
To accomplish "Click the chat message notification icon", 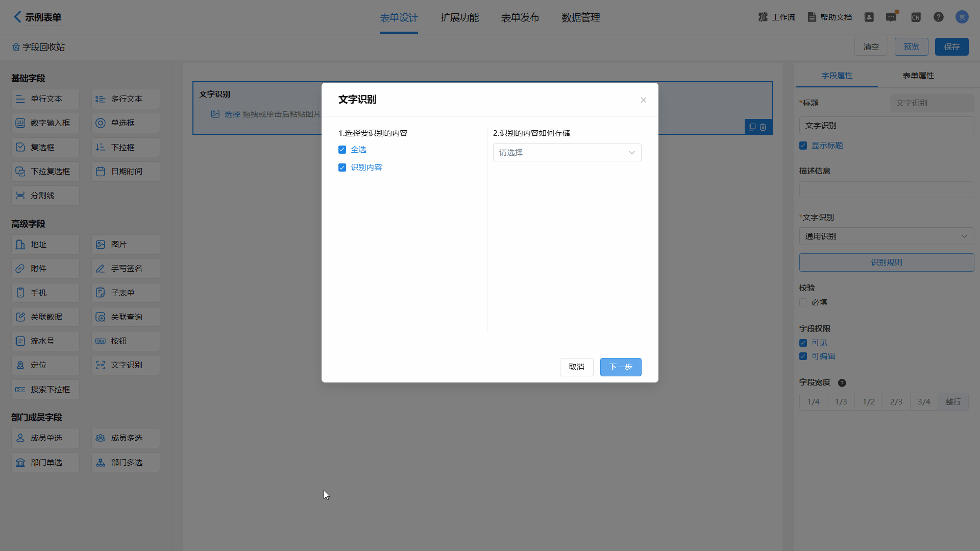I will [891, 17].
